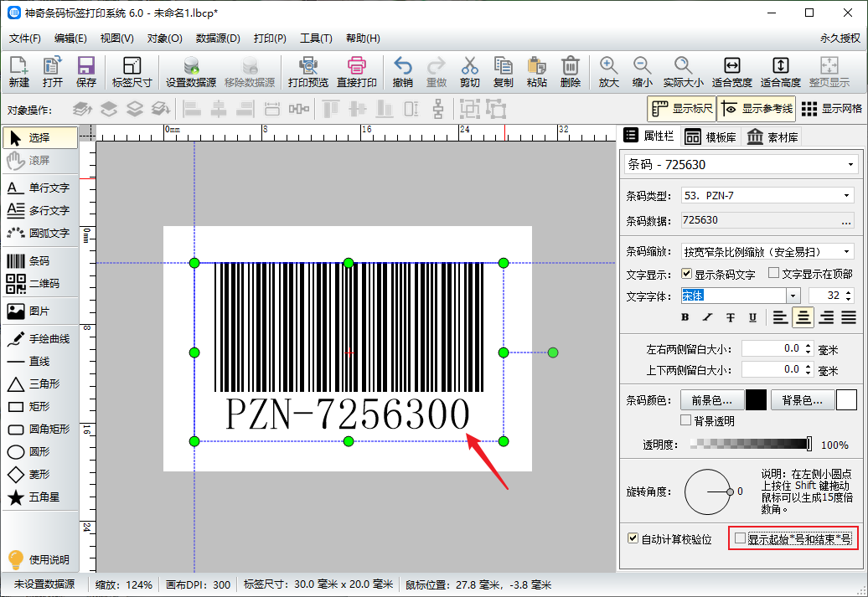Select the 圆角矩形 rounded rectangle tool
The width and height of the screenshot is (868, 597).
(x=39, y=430)
